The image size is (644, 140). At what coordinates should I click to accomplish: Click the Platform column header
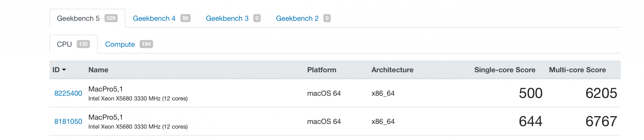pos(321,70)
